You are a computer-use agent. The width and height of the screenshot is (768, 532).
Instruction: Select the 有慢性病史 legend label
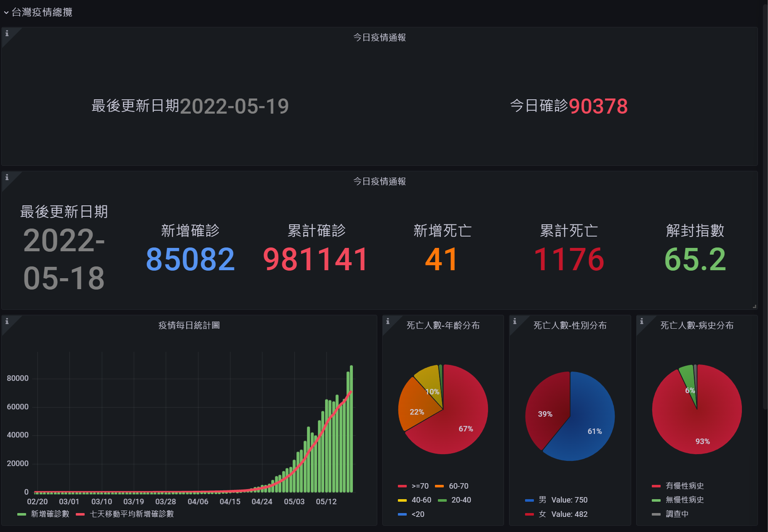(x=685, y=486)
